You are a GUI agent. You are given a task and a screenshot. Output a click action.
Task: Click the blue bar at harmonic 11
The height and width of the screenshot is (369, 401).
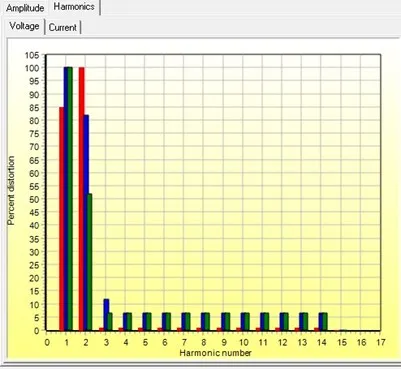coord(262,322)
